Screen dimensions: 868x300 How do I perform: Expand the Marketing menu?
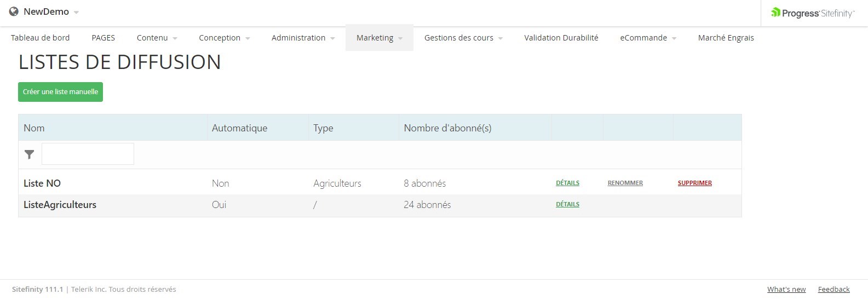(379, 38)
